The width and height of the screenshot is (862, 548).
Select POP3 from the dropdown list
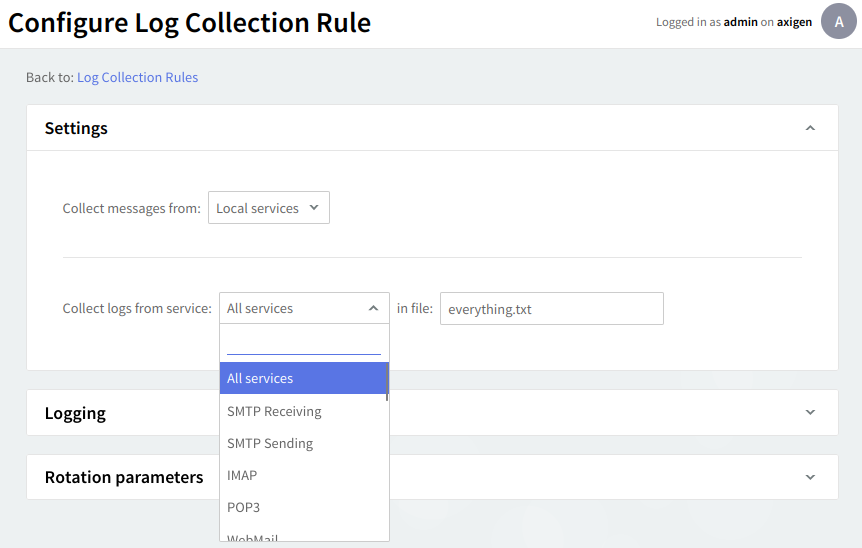tap(243, 507)
